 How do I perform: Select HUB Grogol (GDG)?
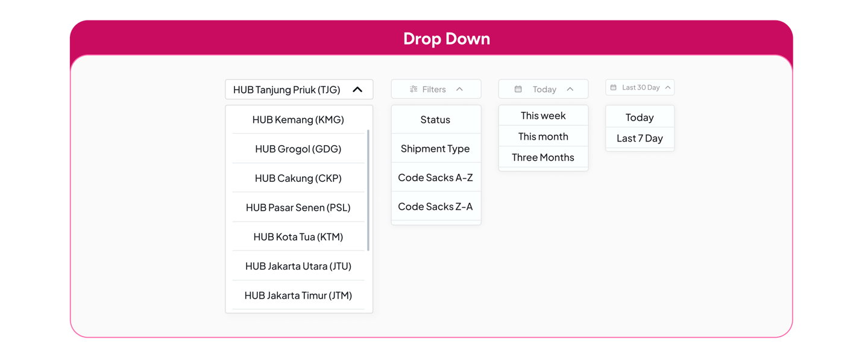click(298, 149)
